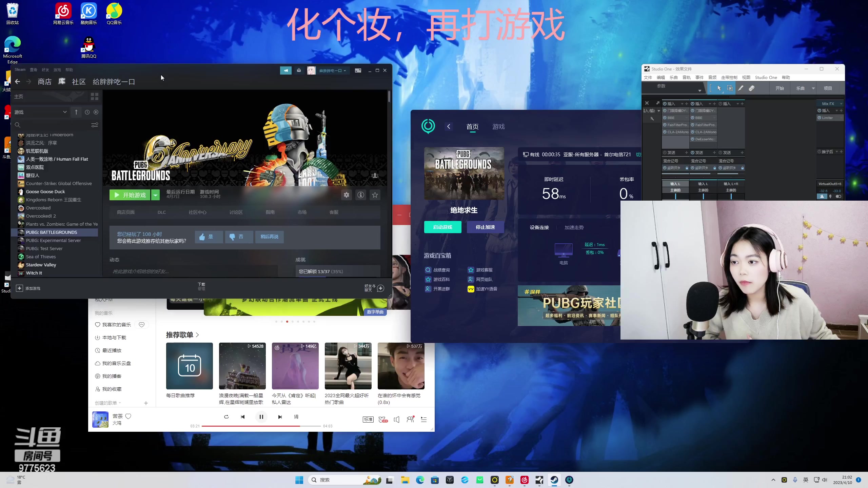
Task: Show lyrics in NetEase Music player
Action: [x=296, y=417]
